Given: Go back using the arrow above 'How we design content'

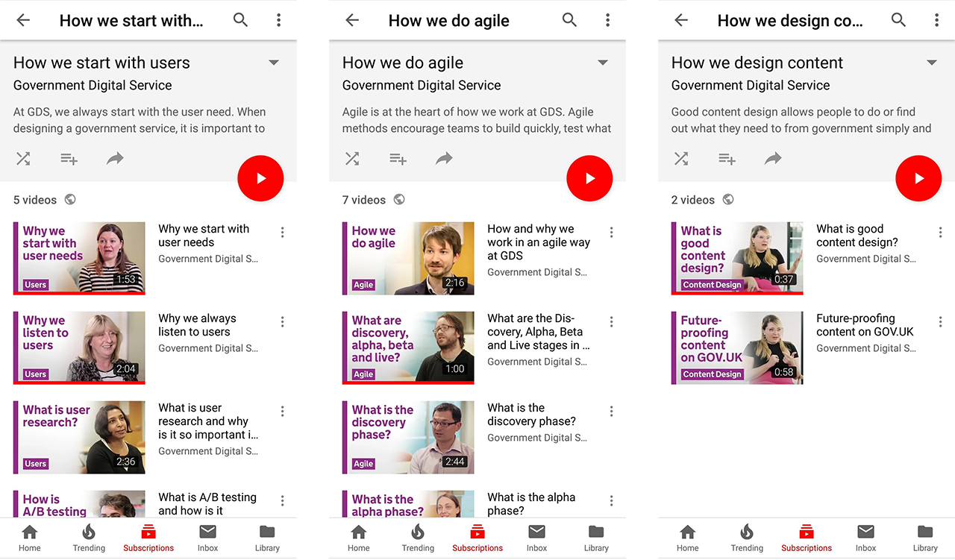Looking at the screenshot, I should (680, 20).
